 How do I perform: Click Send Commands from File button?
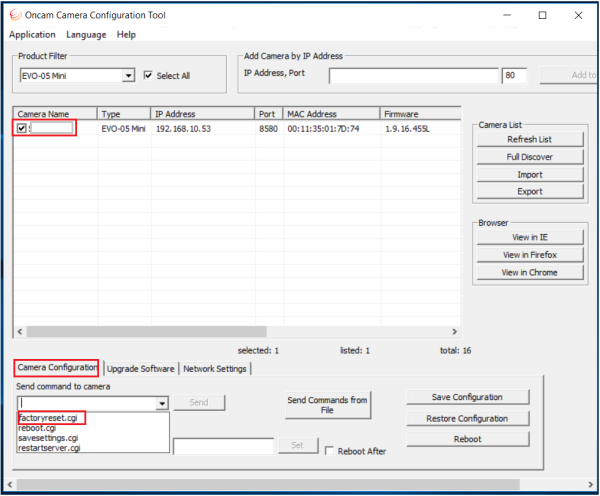(328, 405)
